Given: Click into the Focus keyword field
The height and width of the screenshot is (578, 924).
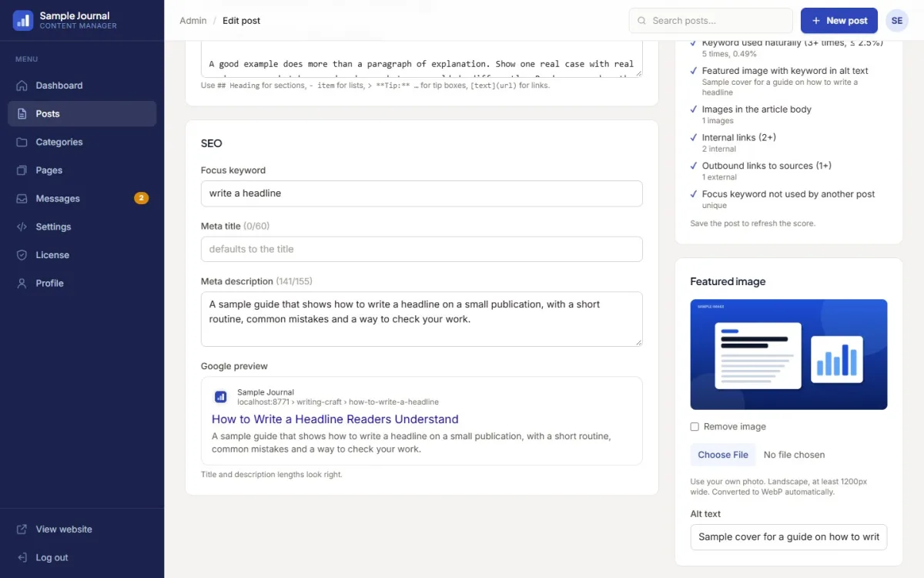Looking at the screenshot, I should 422,193.
